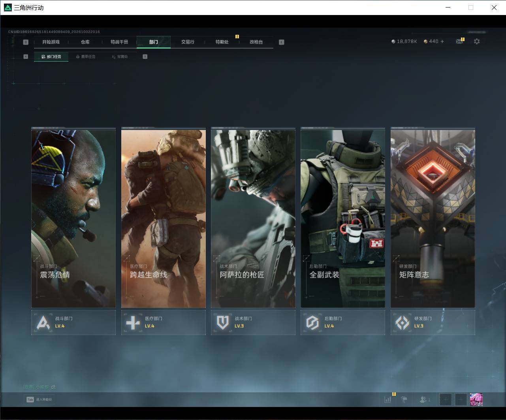This screenshot has height=420, width=506.
Task: Click the second empty teammate plus slot
Action: [461, 399]
